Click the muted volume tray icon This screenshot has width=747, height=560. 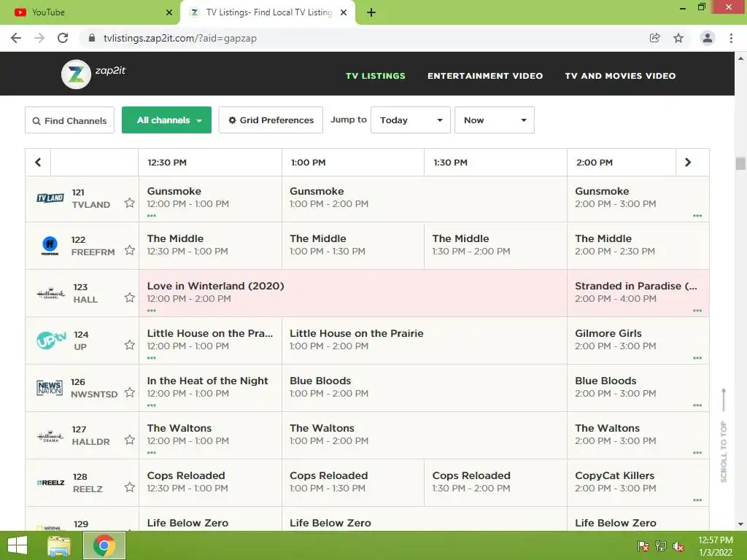point(678,546)
